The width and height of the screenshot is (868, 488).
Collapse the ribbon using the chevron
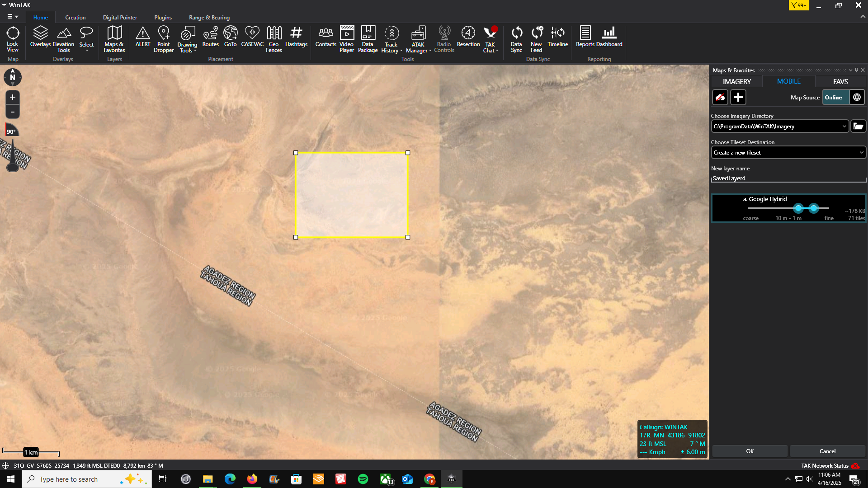coord(863,17)
